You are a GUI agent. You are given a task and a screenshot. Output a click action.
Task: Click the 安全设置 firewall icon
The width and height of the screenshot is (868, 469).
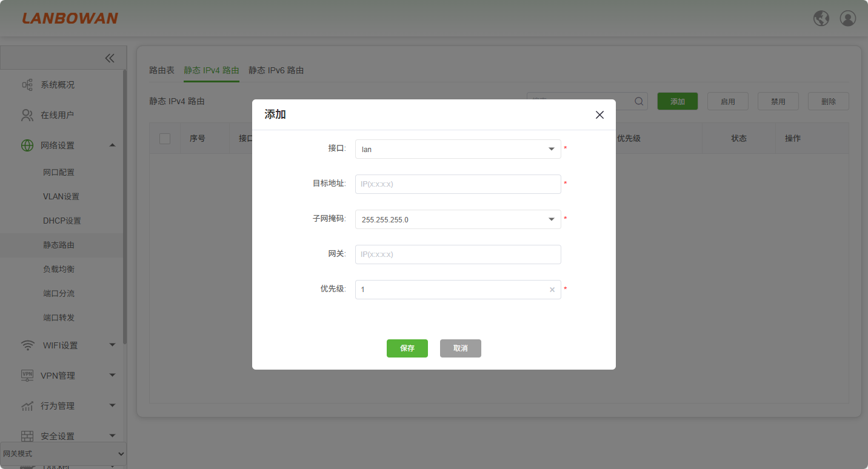27,436
